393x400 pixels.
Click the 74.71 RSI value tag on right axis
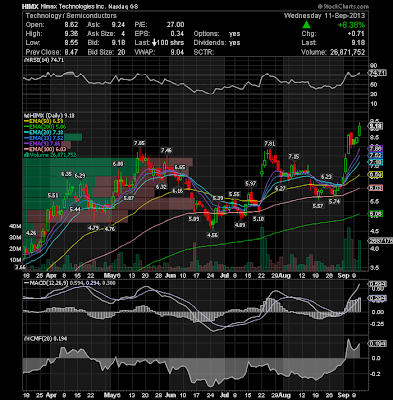pos(378,73)
